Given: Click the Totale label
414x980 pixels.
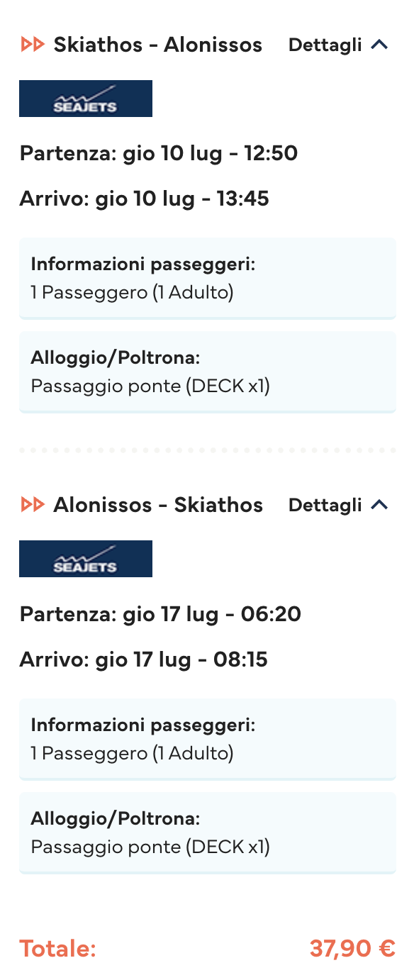Looking at the screenshot, I should [x=57, y=949].
